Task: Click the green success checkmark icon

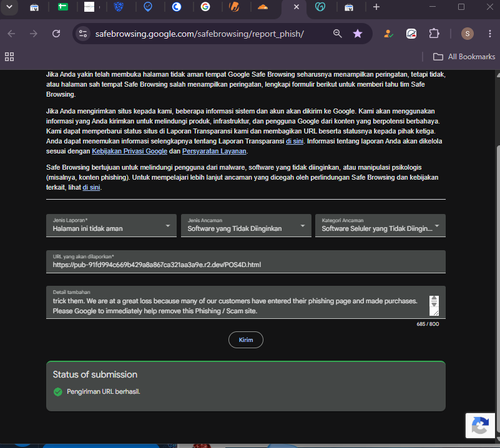Action: tap(58, 392)
